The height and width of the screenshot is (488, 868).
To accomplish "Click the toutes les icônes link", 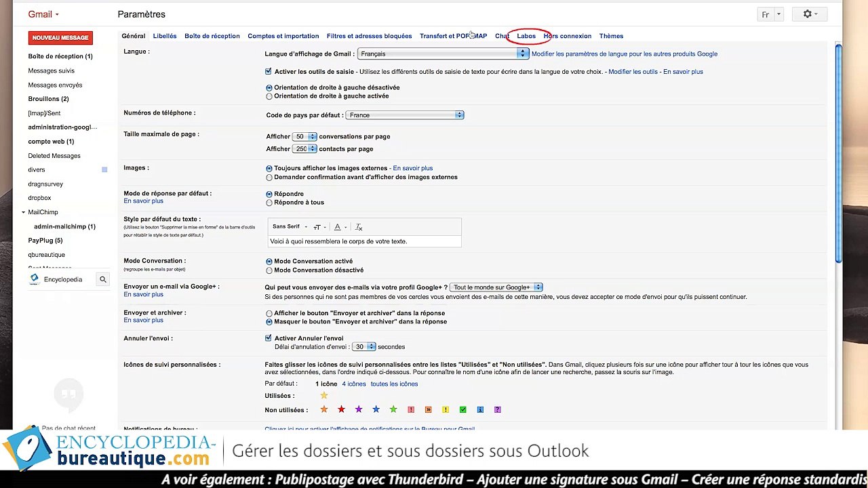I will (394, 384).
